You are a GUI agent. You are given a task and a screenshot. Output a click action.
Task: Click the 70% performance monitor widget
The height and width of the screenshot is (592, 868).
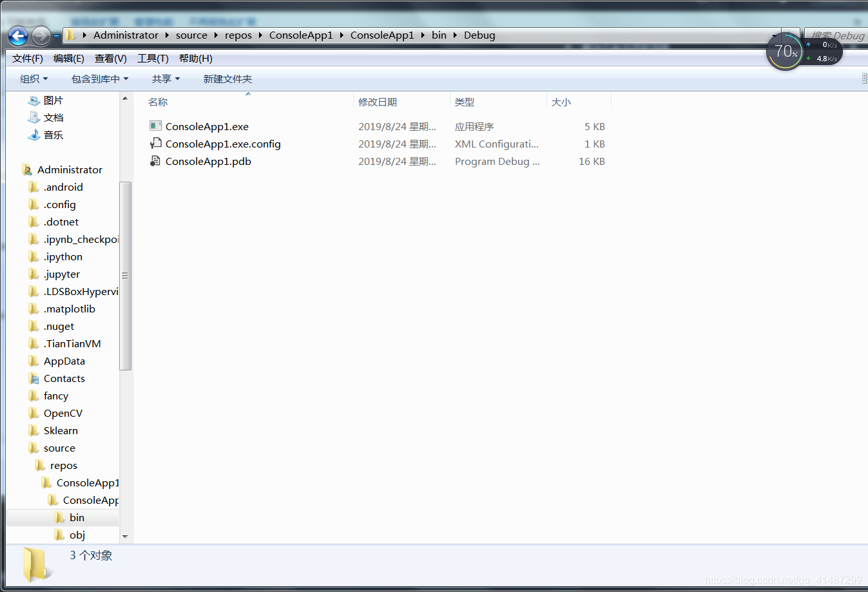[786, 52]
